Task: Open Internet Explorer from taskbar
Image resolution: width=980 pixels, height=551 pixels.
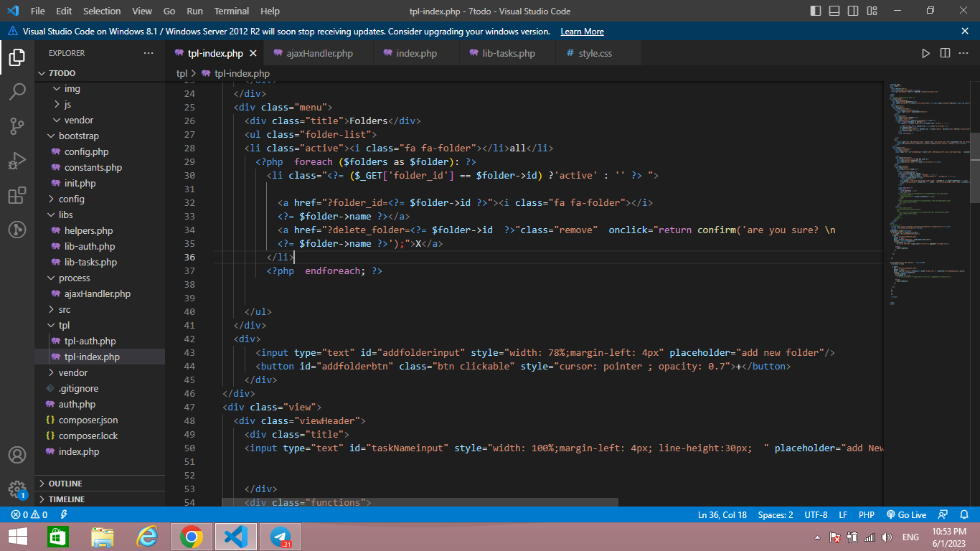Action: 147,537
